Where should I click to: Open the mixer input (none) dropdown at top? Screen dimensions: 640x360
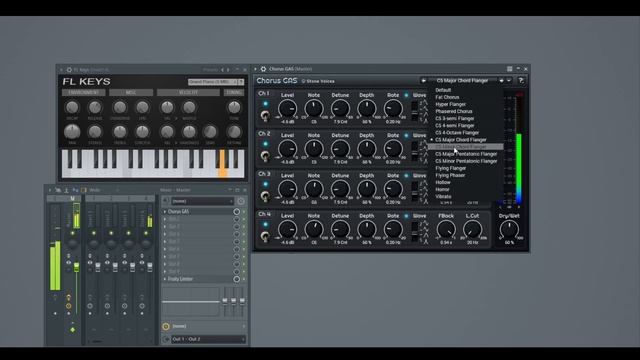pos(202,201)
